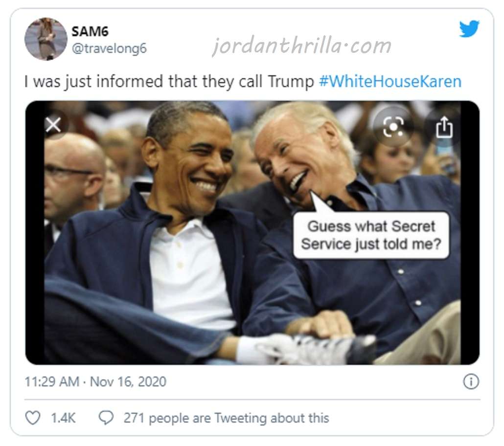Click the SAM6 display name

click(x=90, y=31)
